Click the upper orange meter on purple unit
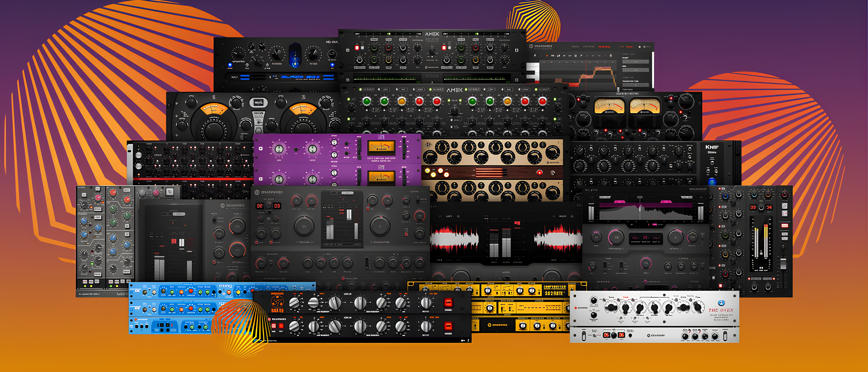The width and height of the screenshot is (868, 372). [381, 147]
